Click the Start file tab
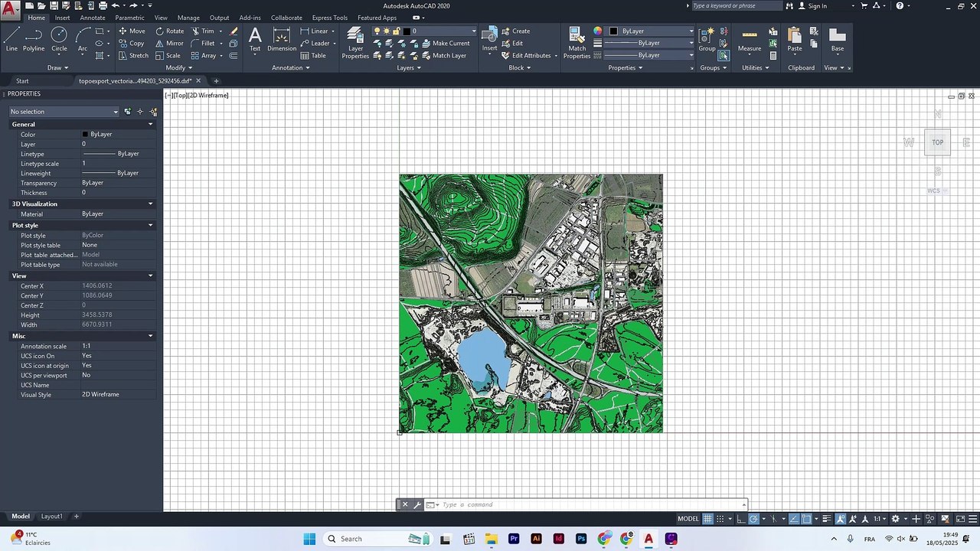 22,81
